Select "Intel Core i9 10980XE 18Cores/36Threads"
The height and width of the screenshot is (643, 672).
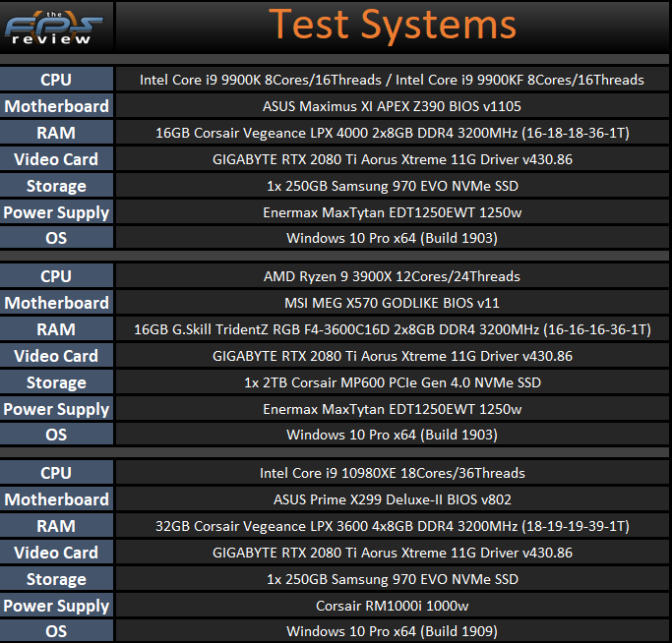(x=393, y=473)
